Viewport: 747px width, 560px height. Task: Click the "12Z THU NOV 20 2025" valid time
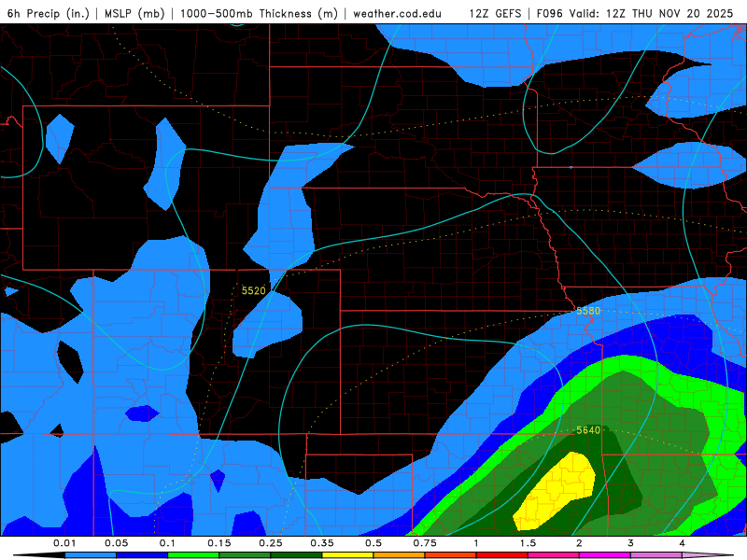[669, 13]
